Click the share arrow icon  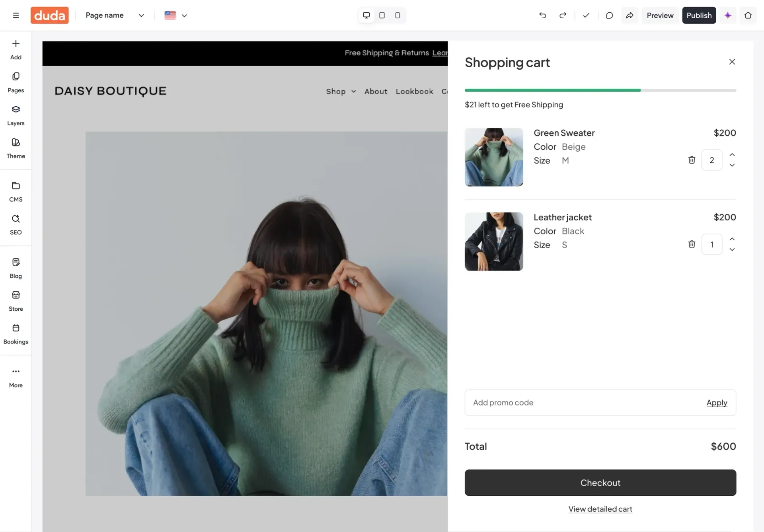[630, 15]
